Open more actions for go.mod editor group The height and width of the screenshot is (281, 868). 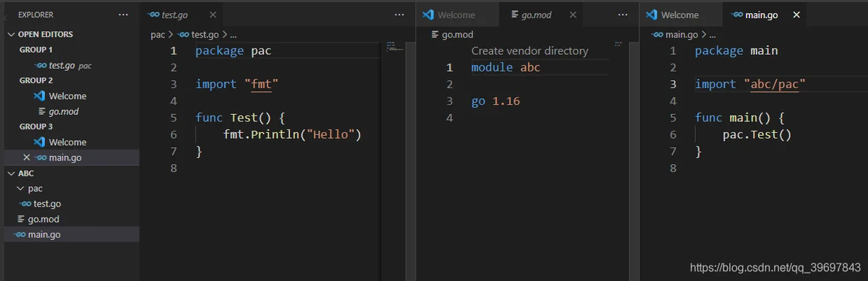point(623,14)
